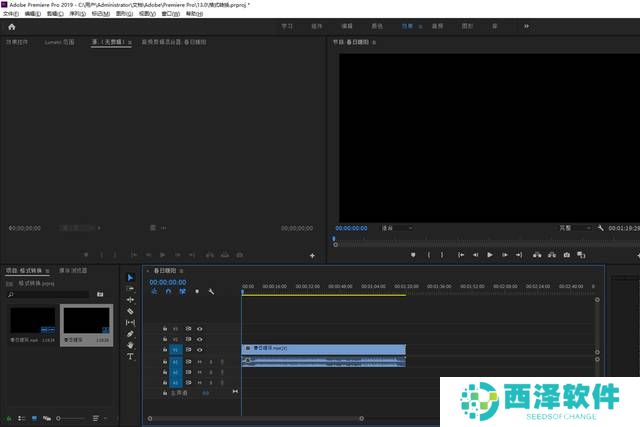Expand workspace overflow chevron
The width and height of the screenshot is (640, 427).
pyautogui.click(x=527, y=26)
